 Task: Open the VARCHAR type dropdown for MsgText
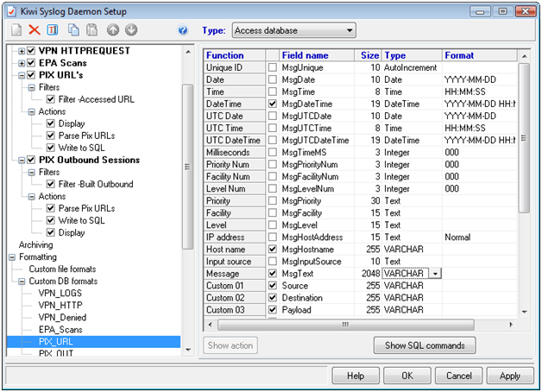tap(435, 274)
